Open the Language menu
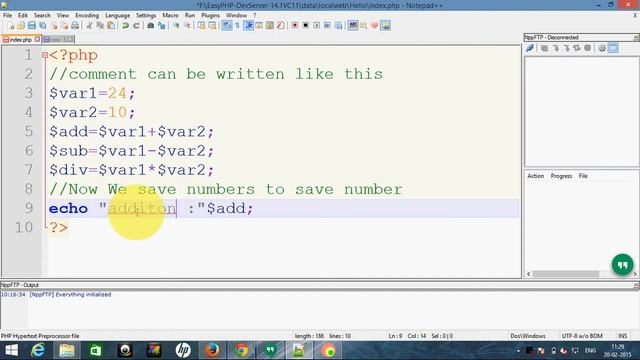This screenshot has width=640, height=360. (x=117, y=15)
